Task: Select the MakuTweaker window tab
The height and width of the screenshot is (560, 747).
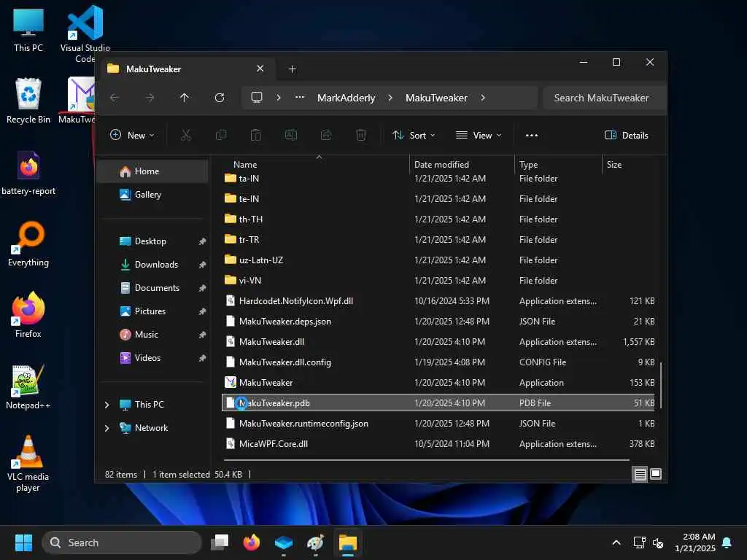Action: [186, 69]
